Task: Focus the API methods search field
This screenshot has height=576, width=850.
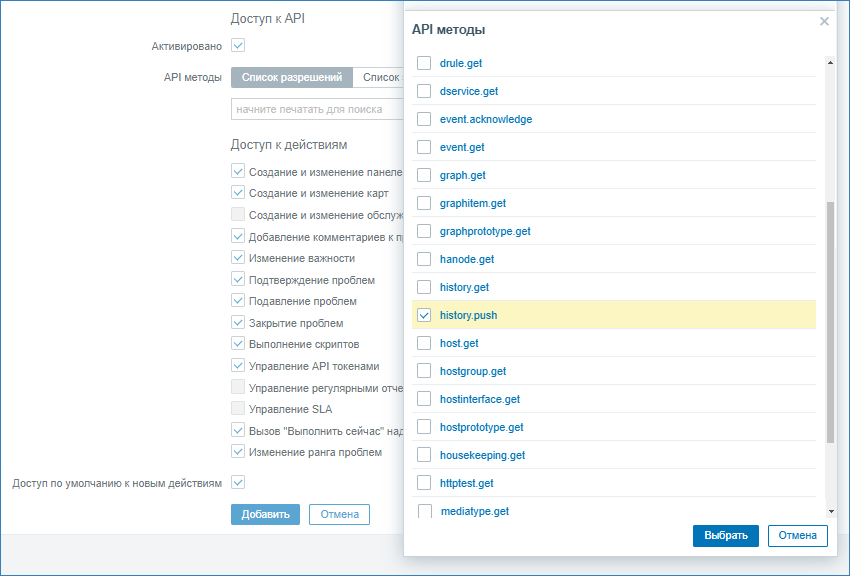Action: coord(316,109)
